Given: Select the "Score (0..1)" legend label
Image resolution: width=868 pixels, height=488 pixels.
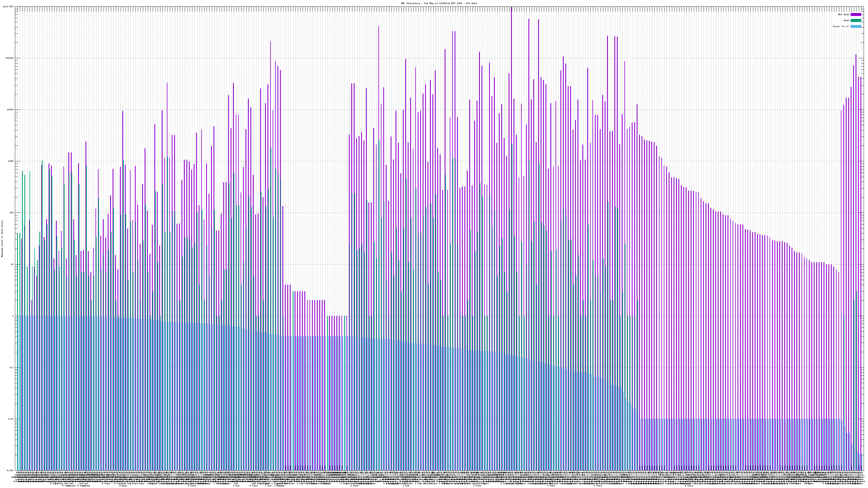Looking at the screenshot, I should (x=841, y=26).
